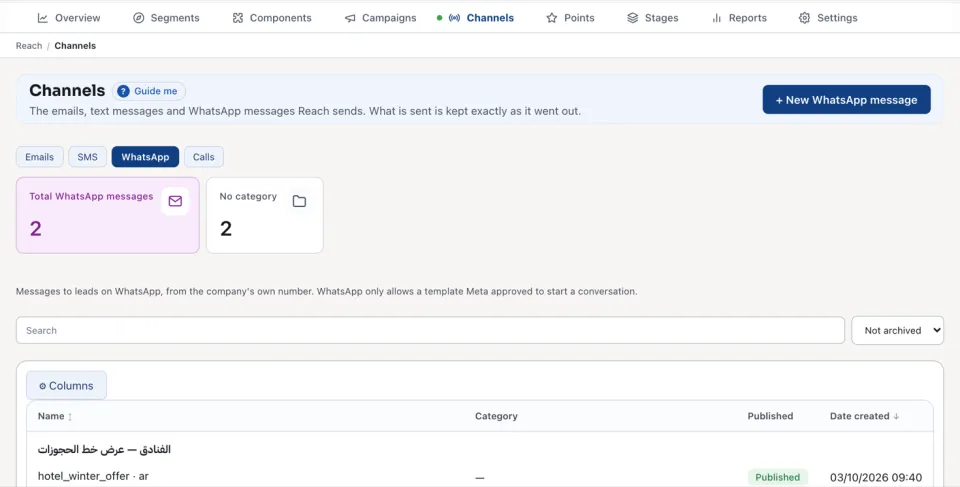Click the Reach breadcrumb link

tap(29, 45)
